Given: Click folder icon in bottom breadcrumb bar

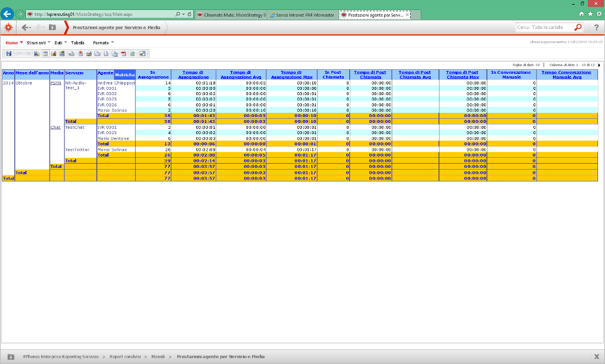Looking at the screenshot, I should (x=11, y=357).
